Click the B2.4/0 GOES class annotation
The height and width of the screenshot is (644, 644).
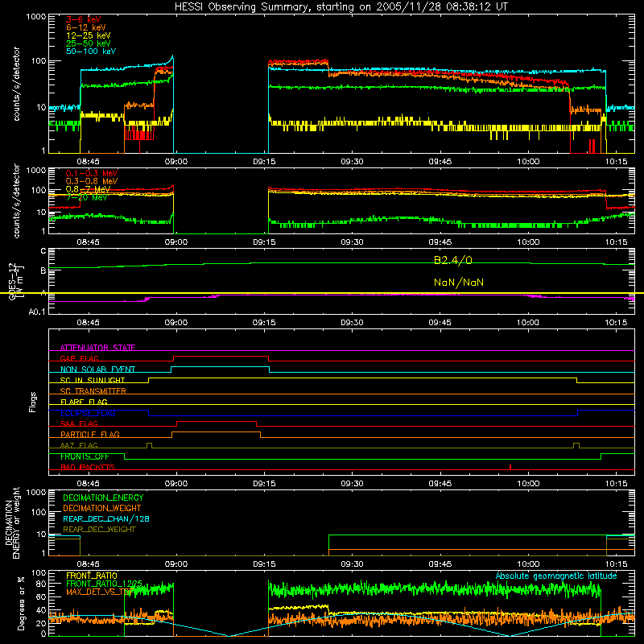point(453,260)
